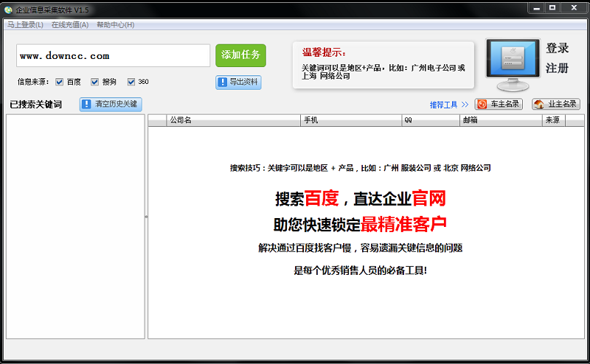
Task: Sort by 手机 column header
Action: 351,120
